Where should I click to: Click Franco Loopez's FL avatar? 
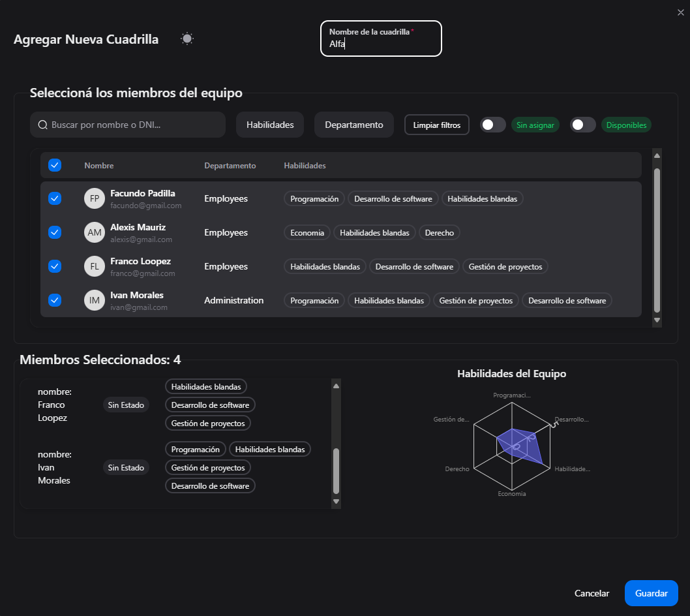(x=95, y=266)
